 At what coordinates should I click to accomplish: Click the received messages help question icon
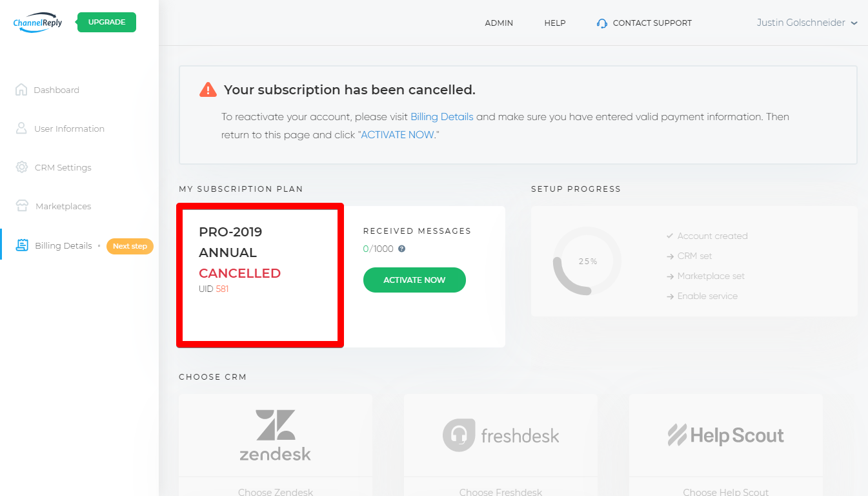click(401, 249)
